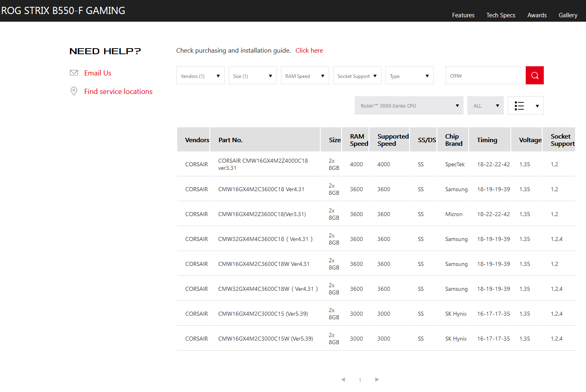The width and height of the screenshot is (586, 392).
Task: Click the 'Click here' installation guide link
Action: point(309,51)
